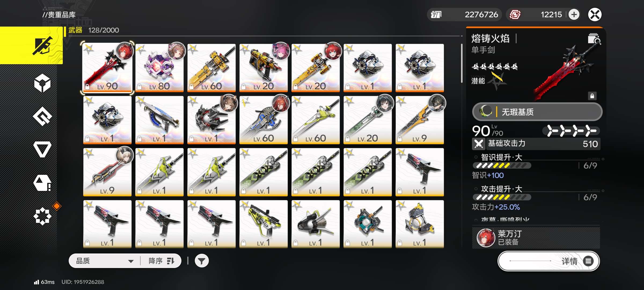This screenshot has width=644, height=290.
Task: Open the gear-shaped sidebar icon with orange badge
Action: [42, 216]
